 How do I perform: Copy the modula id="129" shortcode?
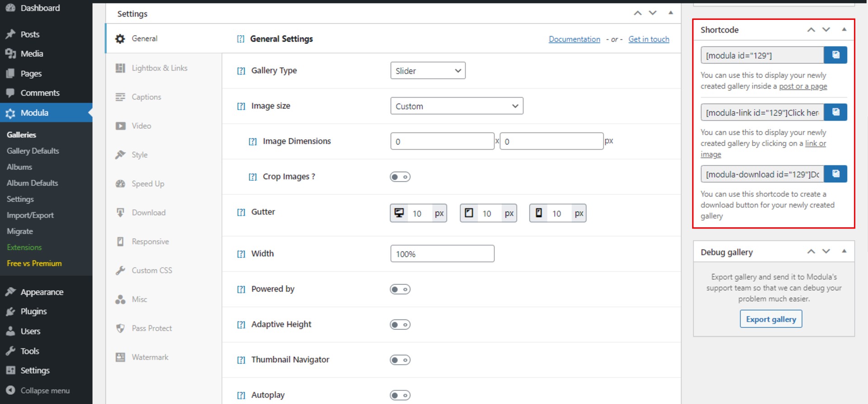tap(835, 55)
